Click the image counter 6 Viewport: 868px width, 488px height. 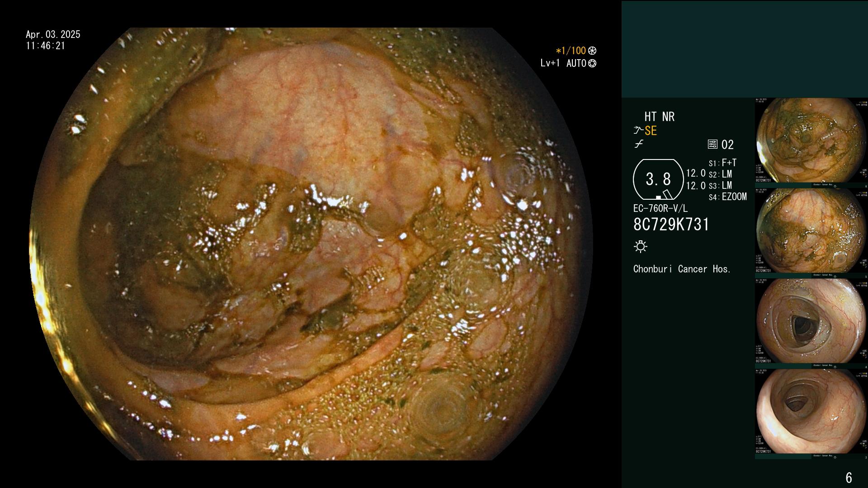click(849, 478)
